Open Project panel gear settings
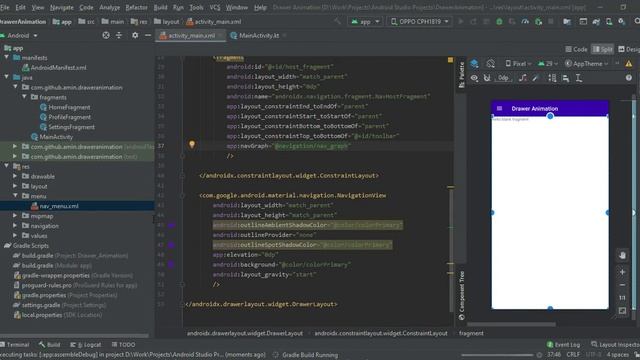 [x=135, y=36]
